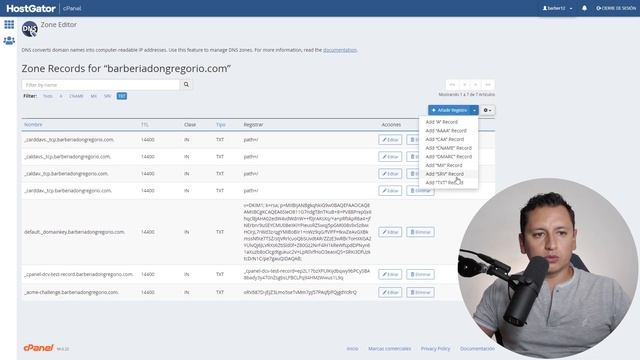Click Cierre de Sesión link
The width and height of the screenshot is (640, 360).
616,8
